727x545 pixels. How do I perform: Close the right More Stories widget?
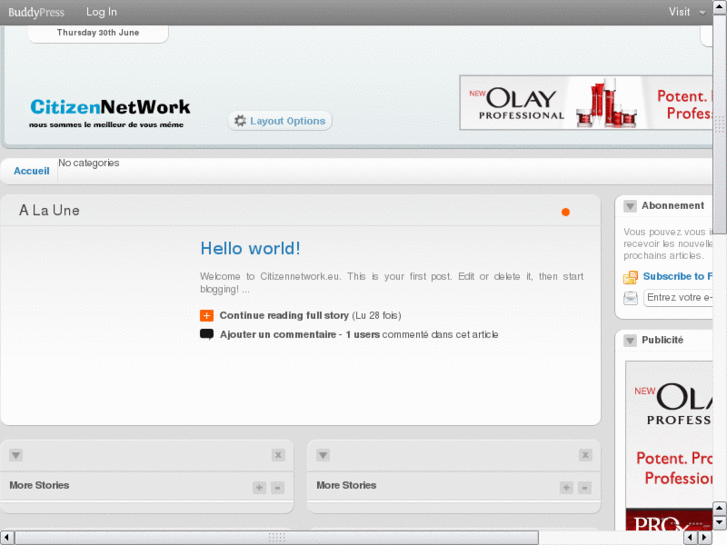click(x=585, y=455)
